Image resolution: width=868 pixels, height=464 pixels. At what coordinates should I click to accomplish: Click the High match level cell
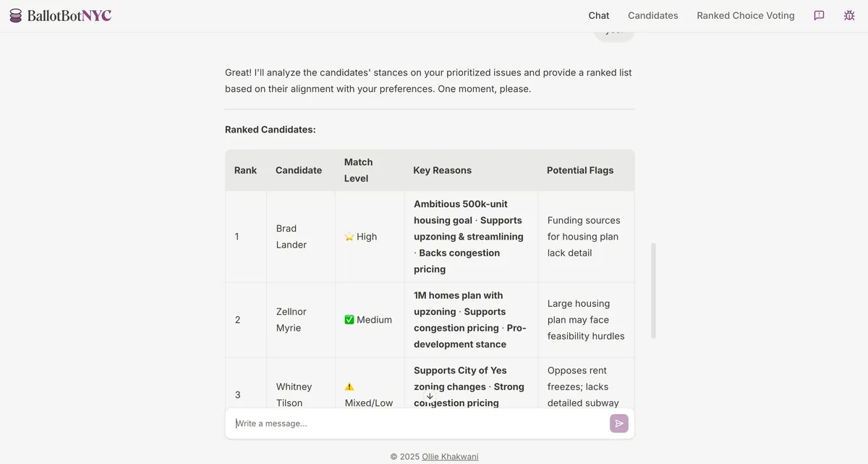pos(370,237)
